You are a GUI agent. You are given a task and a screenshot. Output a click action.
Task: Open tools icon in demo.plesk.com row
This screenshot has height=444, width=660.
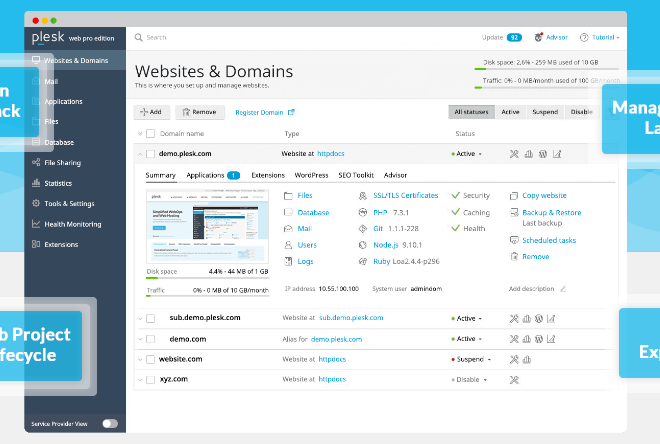pos(514,154)
